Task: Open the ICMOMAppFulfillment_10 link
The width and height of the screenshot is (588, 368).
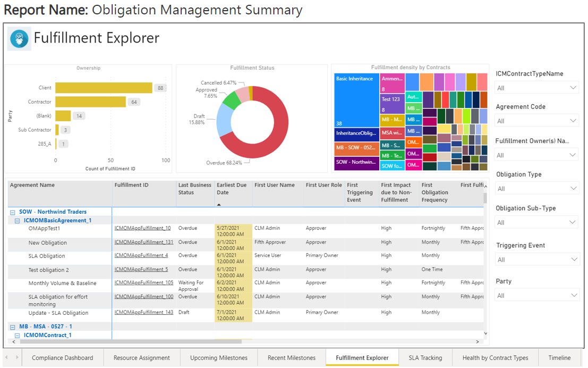Action: (142, 229)
